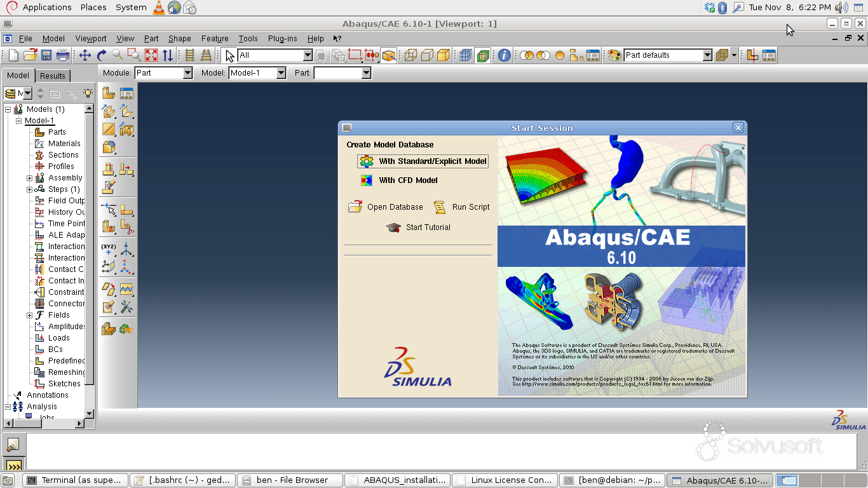Image resolution: width=868 pixels, height=488 pixels.
Task: Click the Create Datum Axis tool
Action: [x=126, y=248]
